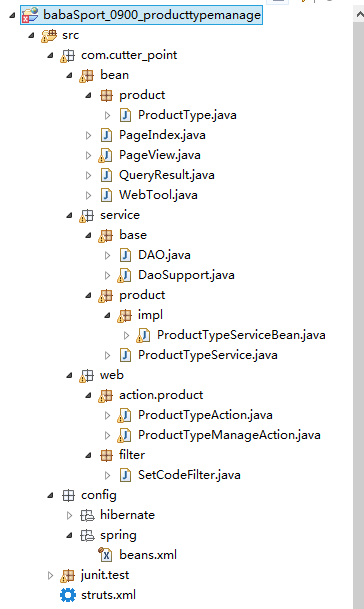Screen dimensions: 364x609
Task: Click the WebTool.java file icon
Action: pyautogui.click(x=106, y=195)
